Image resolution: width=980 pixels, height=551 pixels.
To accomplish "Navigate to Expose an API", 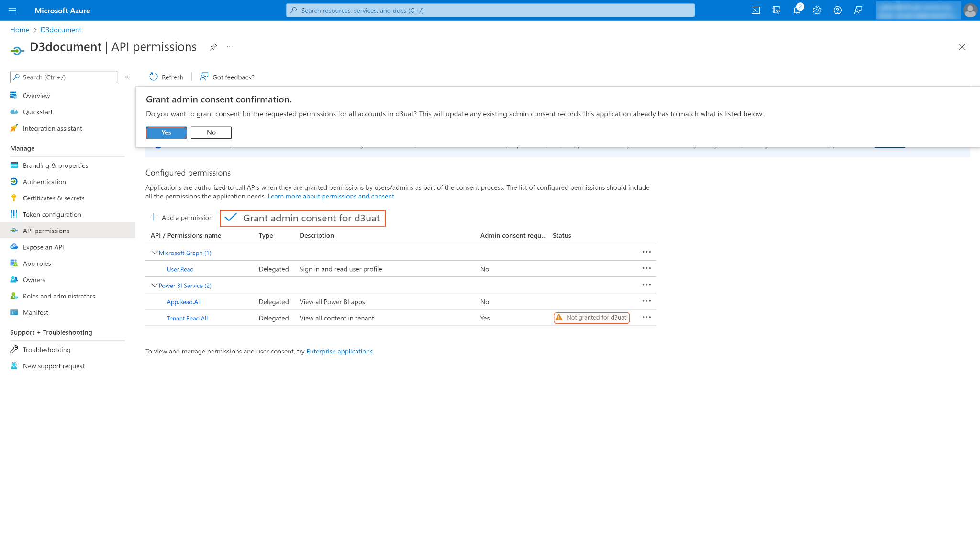I will click(x=43, y=247).
